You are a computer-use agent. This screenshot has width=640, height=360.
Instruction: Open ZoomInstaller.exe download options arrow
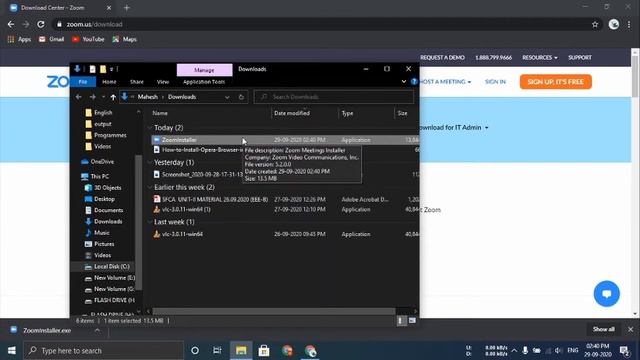point(97,330)
